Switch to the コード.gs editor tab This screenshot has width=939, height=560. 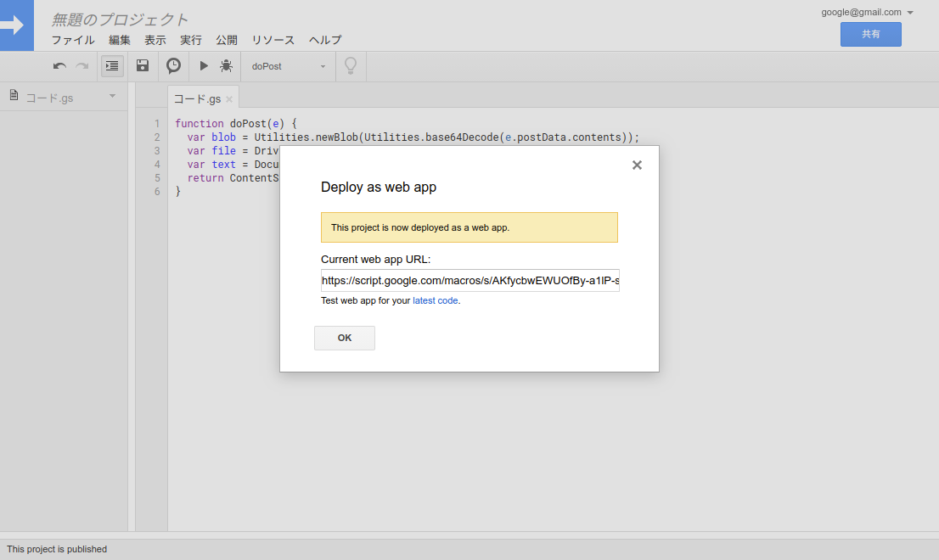198,98
